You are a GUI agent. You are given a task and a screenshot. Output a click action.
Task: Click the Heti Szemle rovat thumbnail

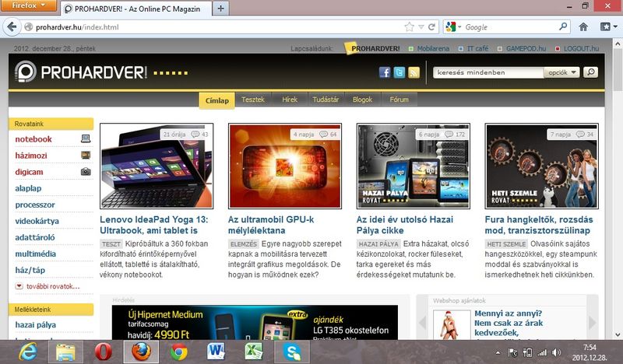coord(541,166)
